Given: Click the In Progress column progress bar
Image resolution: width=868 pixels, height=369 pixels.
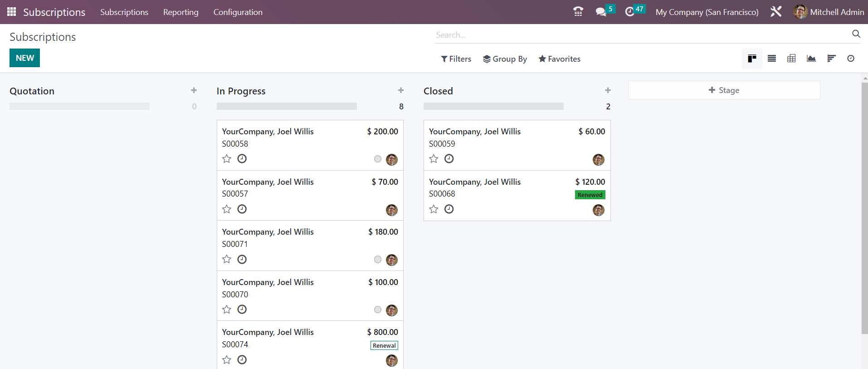Looking at the screenshot, I should [287, 106].
